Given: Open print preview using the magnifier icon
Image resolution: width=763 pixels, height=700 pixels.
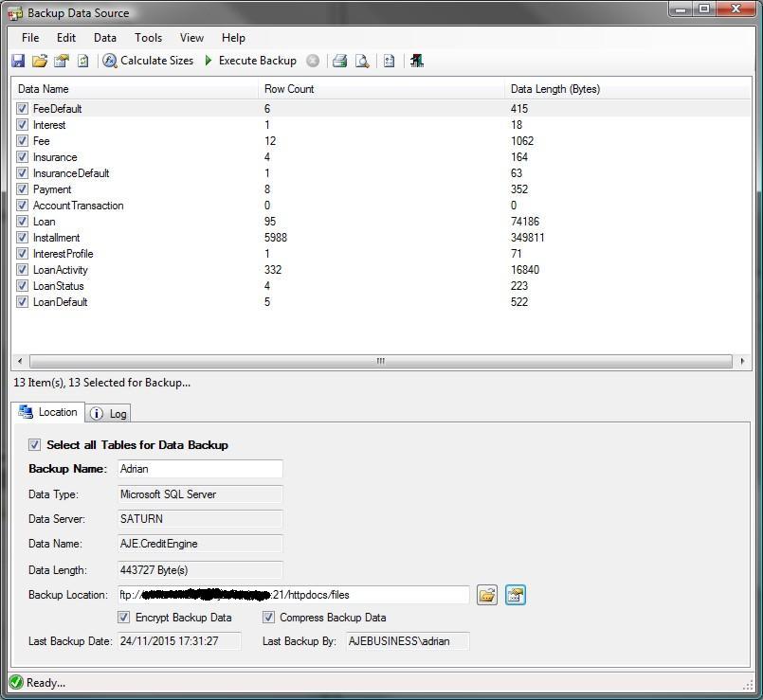Looking at the screenshot, I should point(361,61).
